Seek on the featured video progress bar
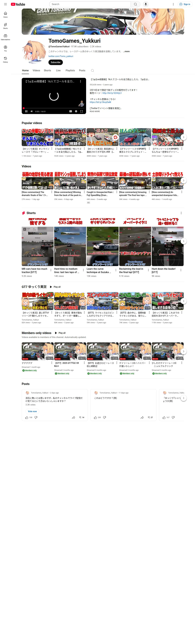The width and height of the screenshot is (195, 644). (54, 108)
